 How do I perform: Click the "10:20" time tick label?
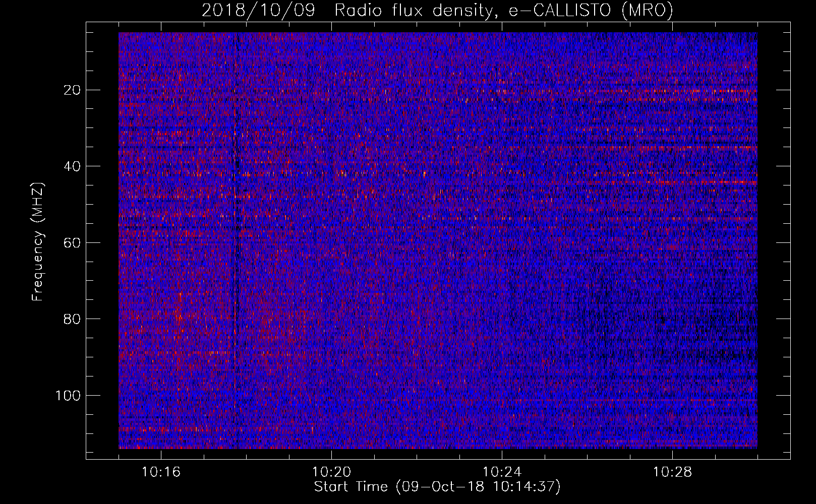[331, 472]
